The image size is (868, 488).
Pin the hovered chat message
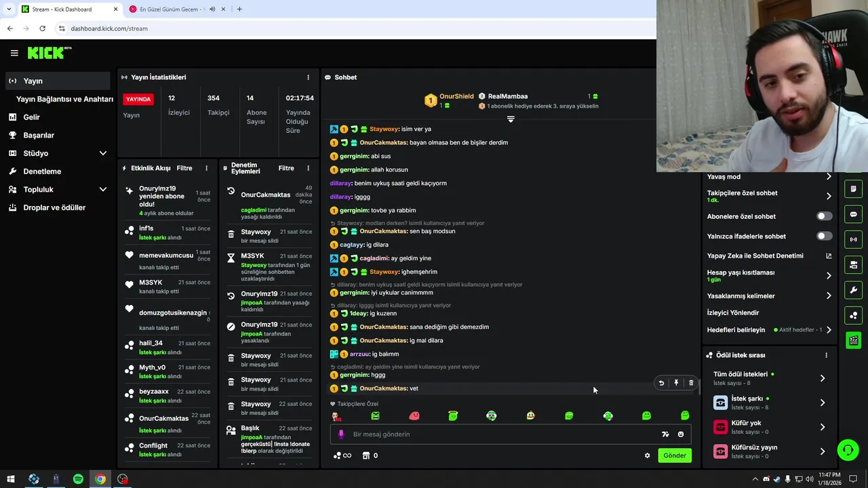click(676, 383)
